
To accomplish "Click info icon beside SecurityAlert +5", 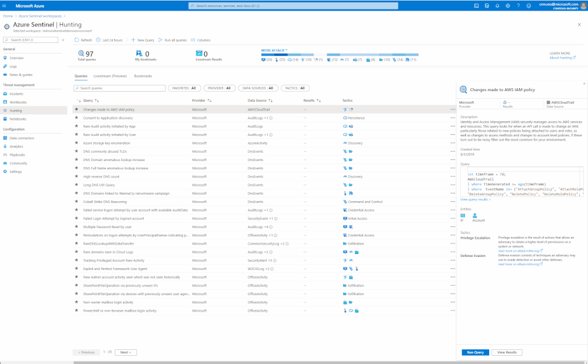I will 275,261.
